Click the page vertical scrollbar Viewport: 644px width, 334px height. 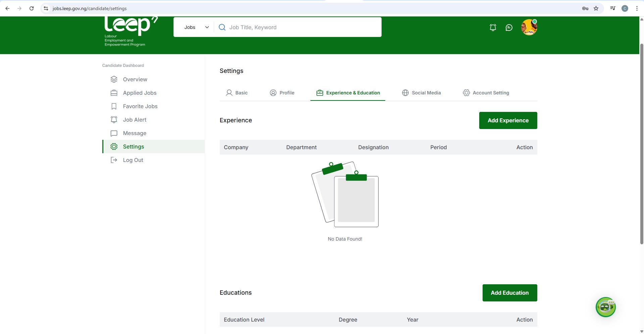point(641,144)
